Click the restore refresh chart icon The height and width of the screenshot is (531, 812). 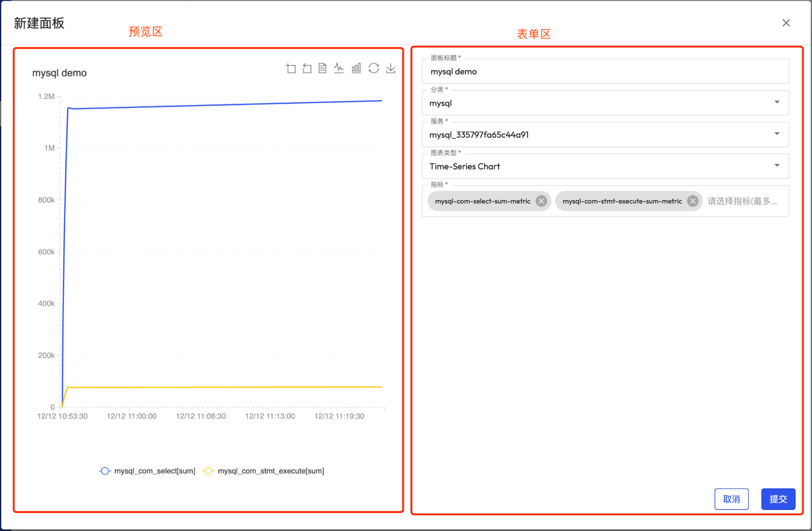374,68
